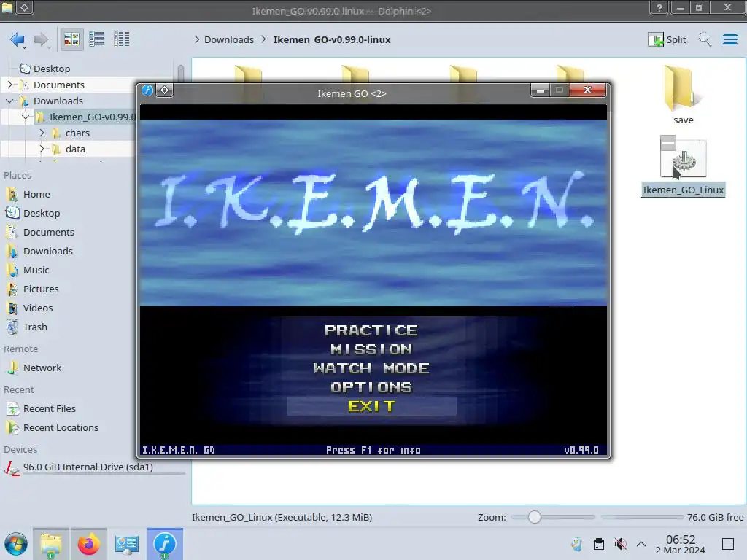The image size is (747, 560).
Task: Open System Settings from the taskbar
Action: [127, 544]
